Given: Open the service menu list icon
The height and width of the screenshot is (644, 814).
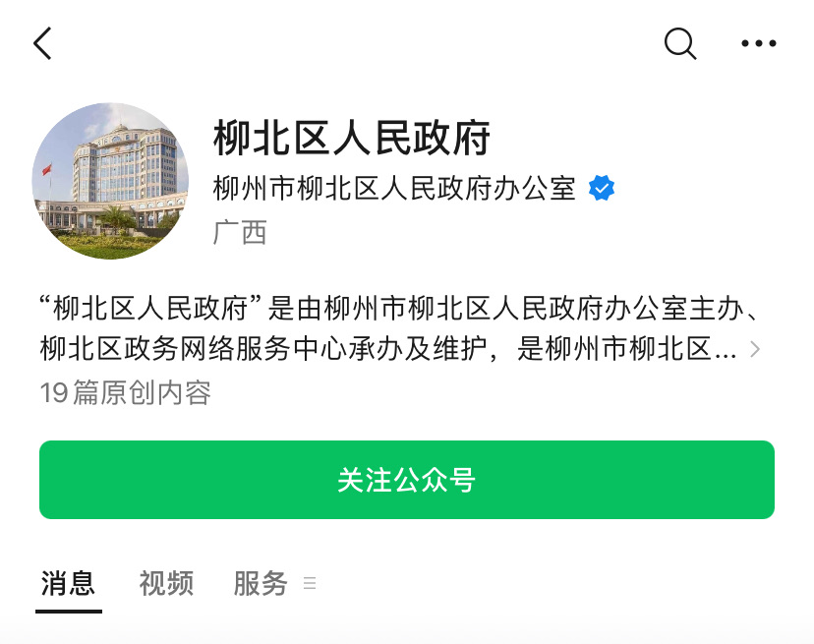Looking at the screenshot, I should click(x=310, y=583).
